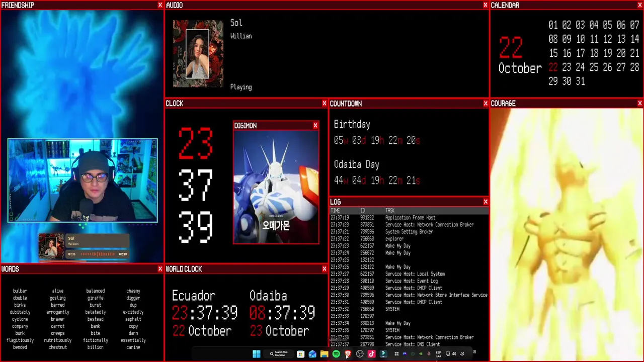Open the Windows Start menu
This screenshot has width=644, height=362.
(x=257, y=354)
